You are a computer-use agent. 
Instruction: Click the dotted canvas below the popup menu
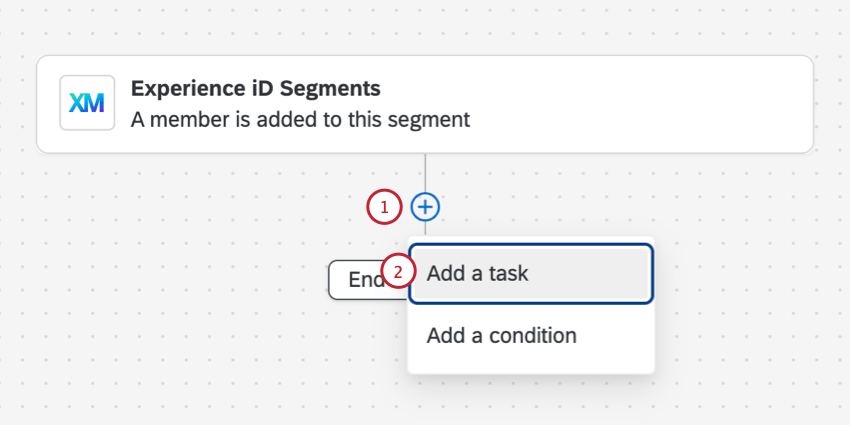coord(530,400)
